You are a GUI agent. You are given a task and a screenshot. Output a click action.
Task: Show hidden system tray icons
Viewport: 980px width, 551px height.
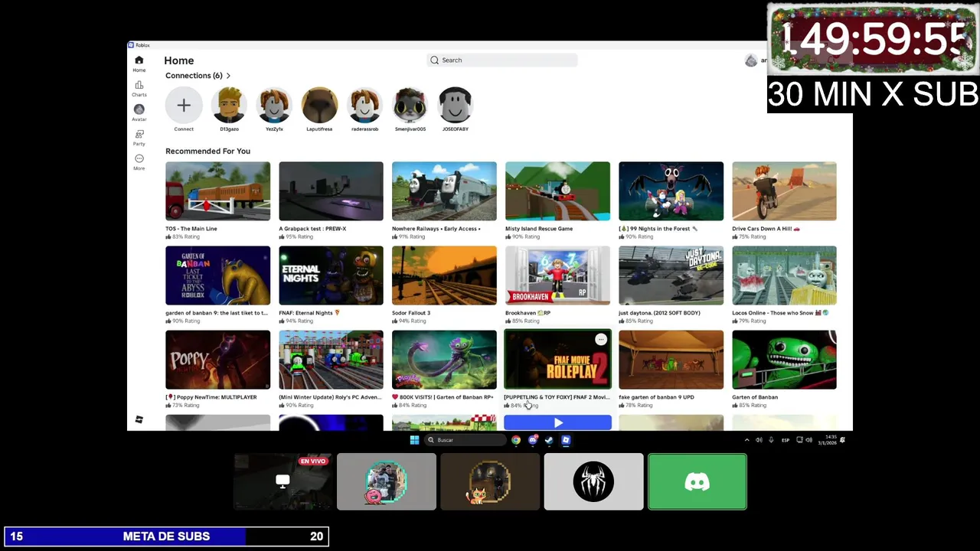(x=747, y=440)
